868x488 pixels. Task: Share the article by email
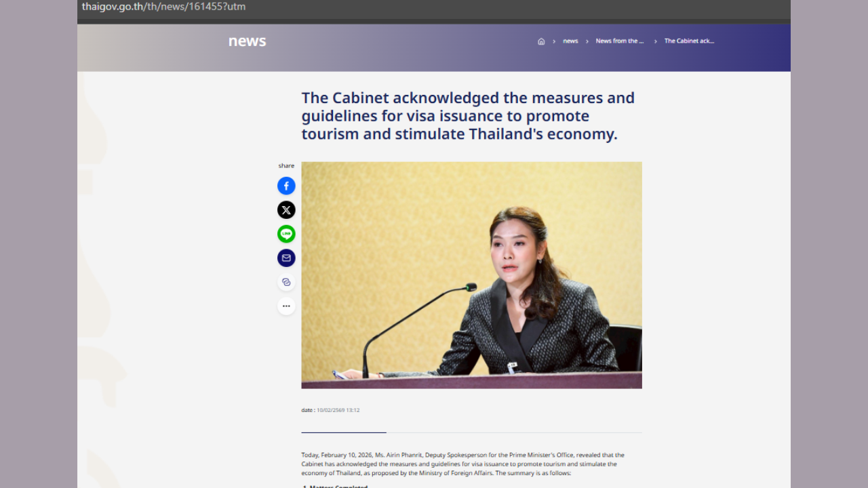pyautogui.click(x=286, y=258)
